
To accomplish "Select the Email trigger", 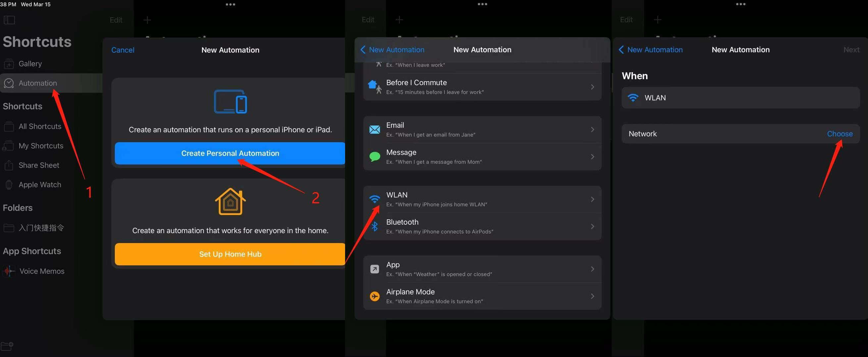I will click(x=482, y=129).
